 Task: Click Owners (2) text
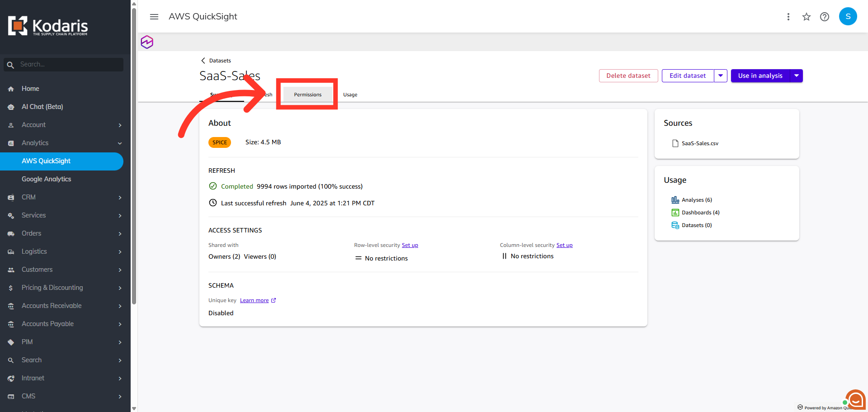pos(224,256)
